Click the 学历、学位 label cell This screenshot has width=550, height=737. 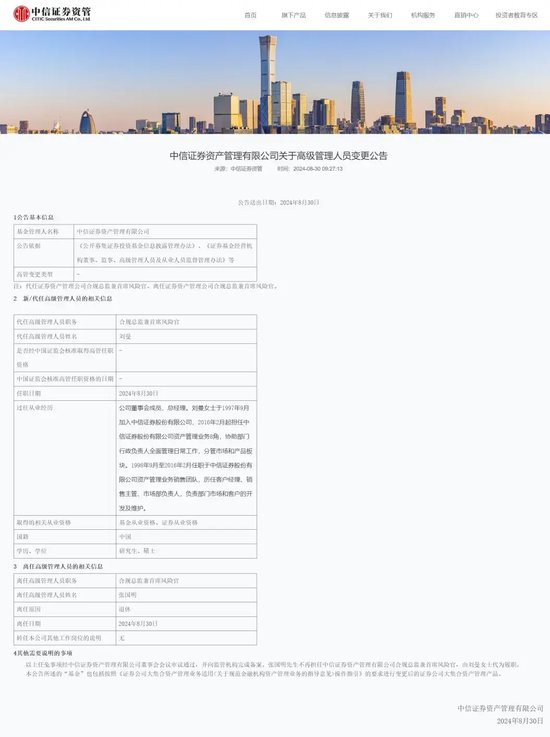[65, 551]
